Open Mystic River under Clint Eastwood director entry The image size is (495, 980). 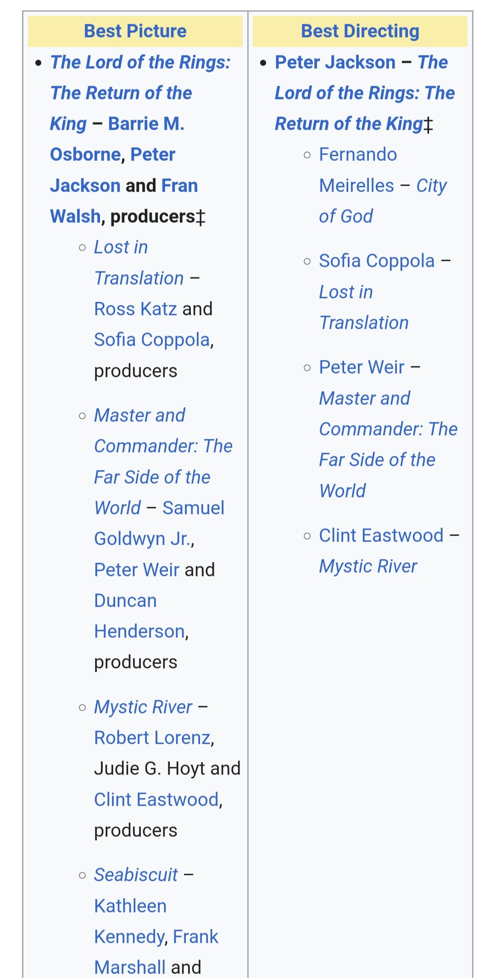coord(368,566)
